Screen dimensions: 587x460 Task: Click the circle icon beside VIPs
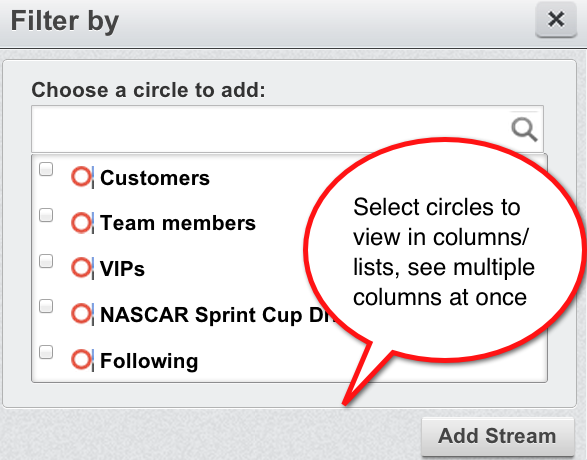click(81, 268)
